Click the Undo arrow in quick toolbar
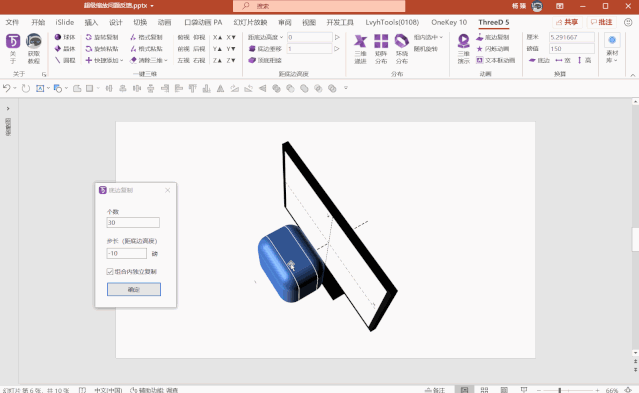 click(x=7, y=88)
